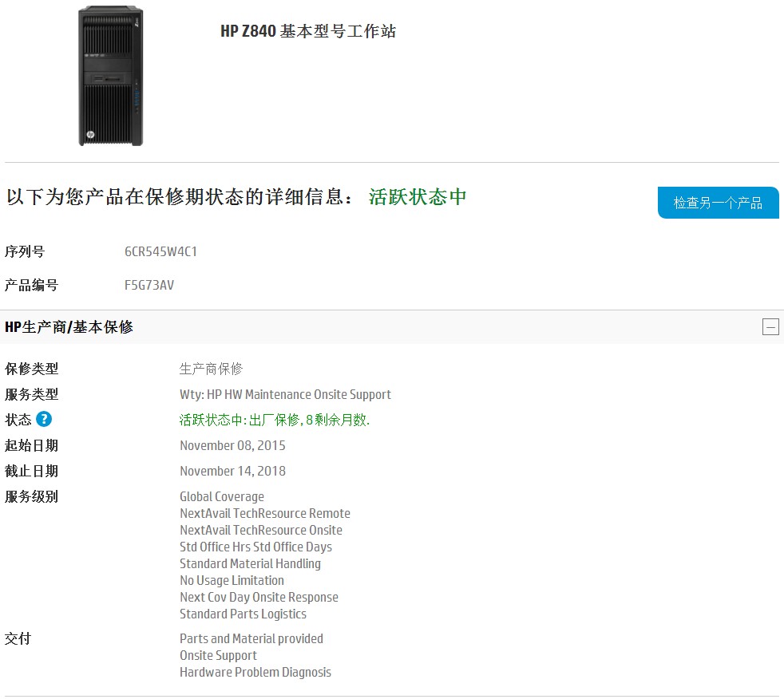
Task: Select the status text 出厂保修, 8 剩余月数
Action: coord(310,420)
